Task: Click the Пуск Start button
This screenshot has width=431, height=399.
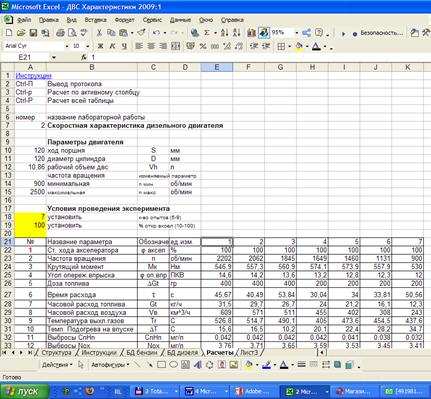Action: 24,391
